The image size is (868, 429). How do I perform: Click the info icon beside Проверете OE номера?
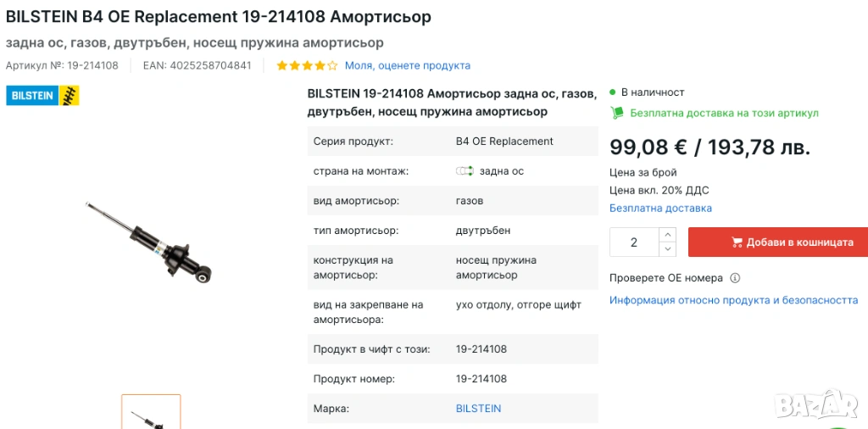pyautogui.click(x=735, y=278)
